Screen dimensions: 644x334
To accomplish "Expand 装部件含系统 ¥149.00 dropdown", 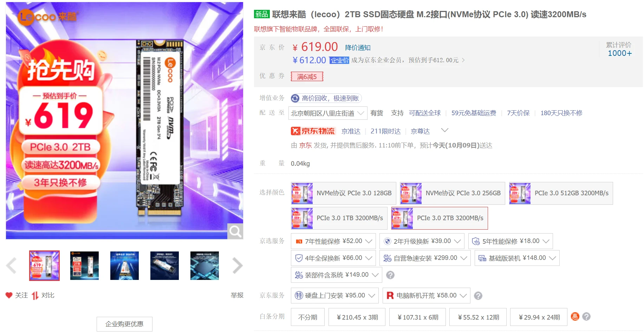I will [336, 275].
